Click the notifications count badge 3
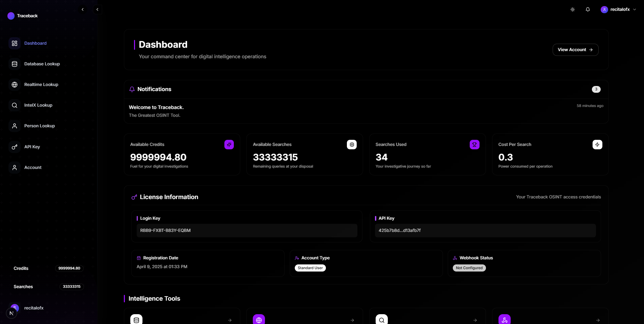 pyautogui.click(x=596, y=89)
